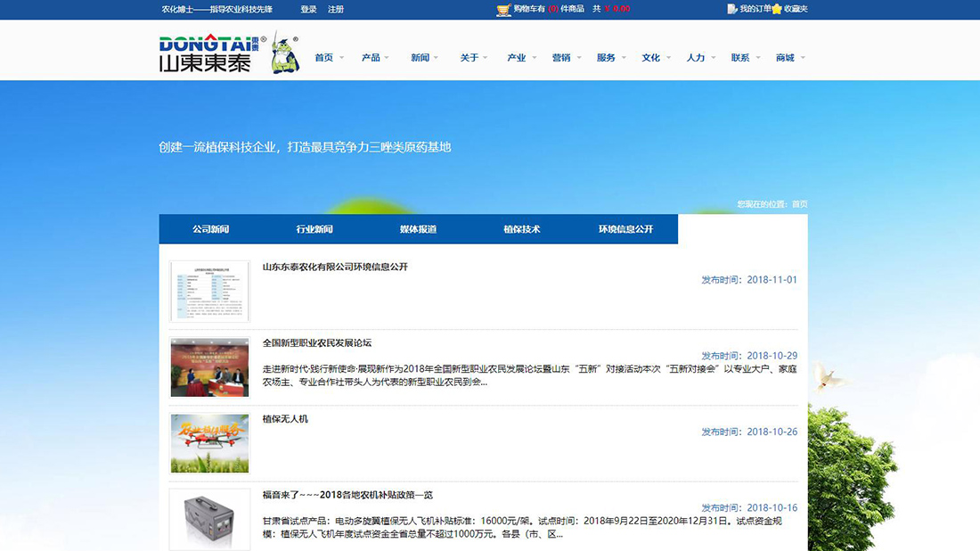Expand the 服务 dropdown menu
The image size is (980, 551).
608,56
